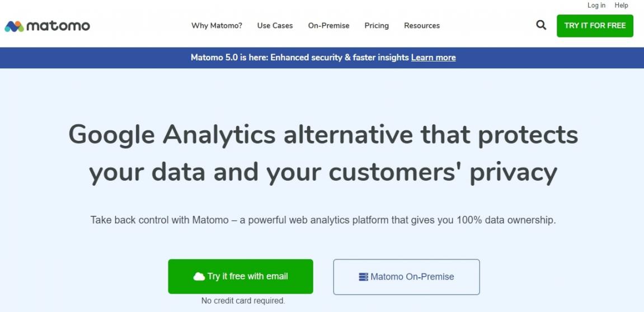Open the Use Cases menu
Screen dimensions: 644x312
[275, 26]
